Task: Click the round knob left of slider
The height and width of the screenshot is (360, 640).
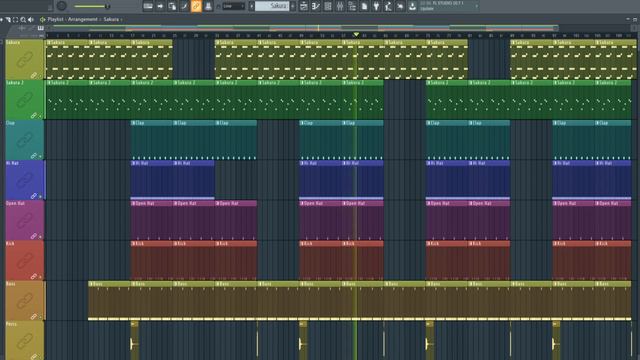Action: pos(62,6)
